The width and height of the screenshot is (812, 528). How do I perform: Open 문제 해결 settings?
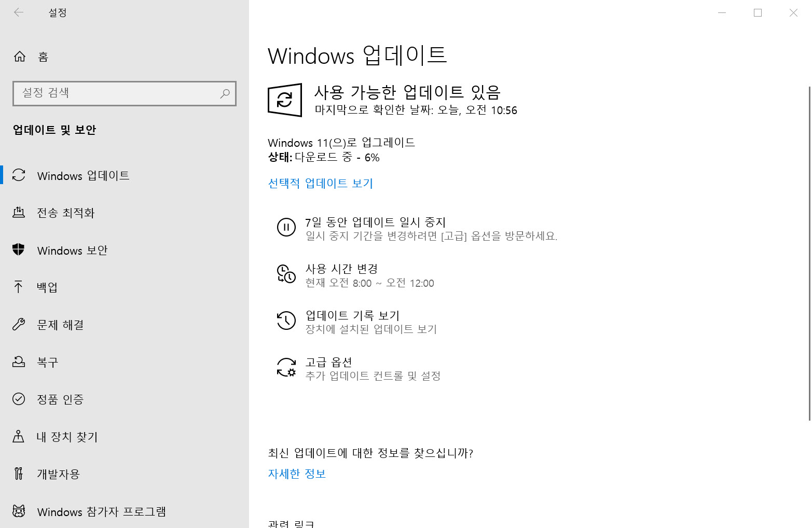pyautogui.click(x=60, y=325)
